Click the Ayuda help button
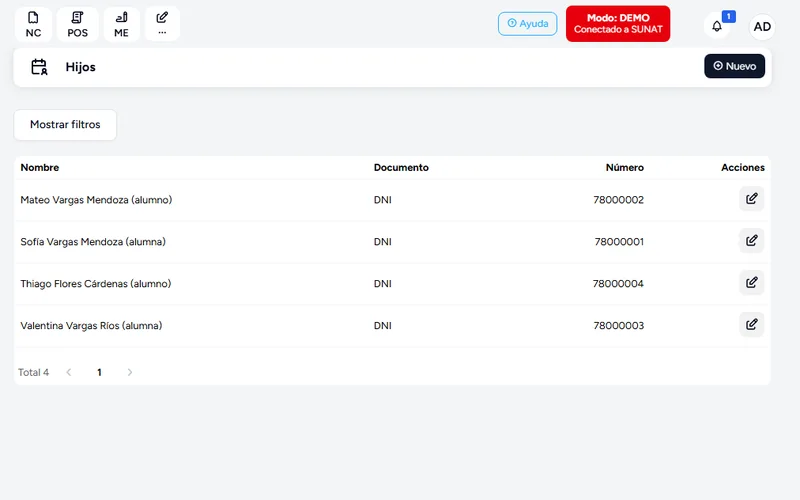Screen dimensions: 800x500 pos(528,23)
